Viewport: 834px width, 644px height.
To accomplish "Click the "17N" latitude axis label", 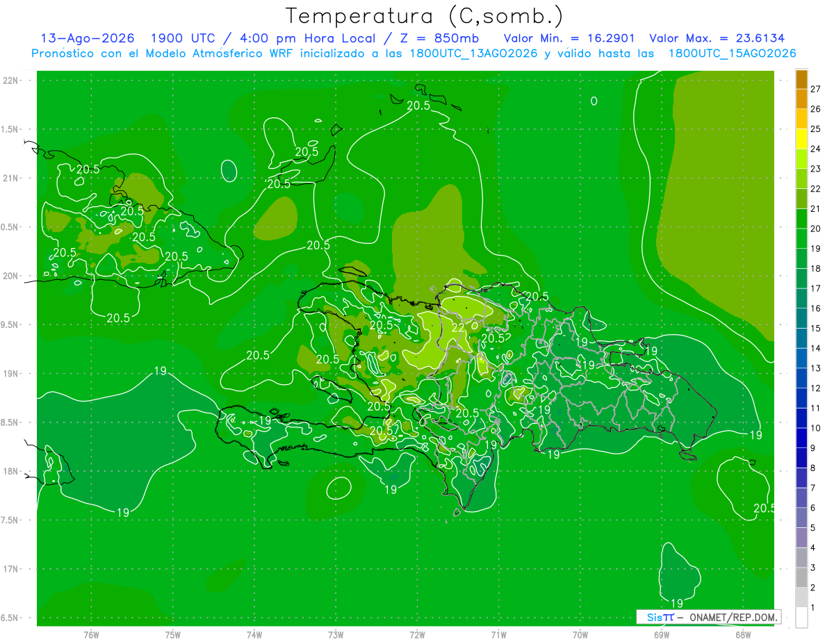I will click(x=12, y=569).
